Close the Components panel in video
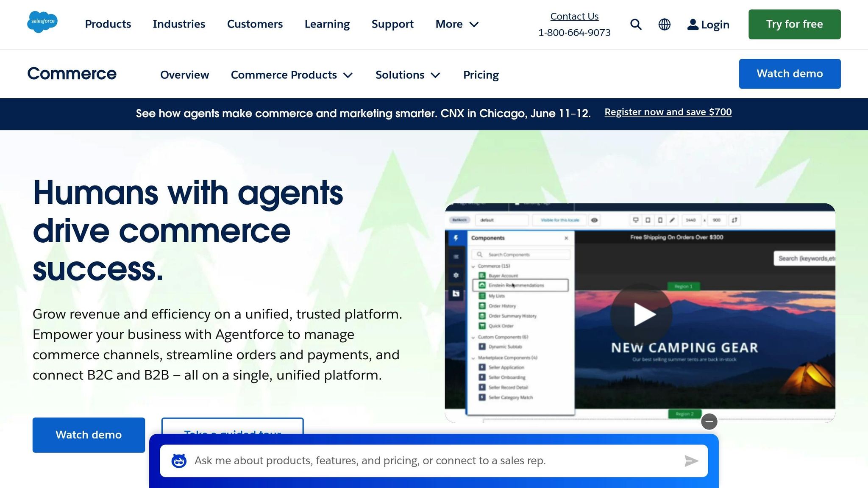The height and width of the screenshot is (488, 868). point(566,238)
